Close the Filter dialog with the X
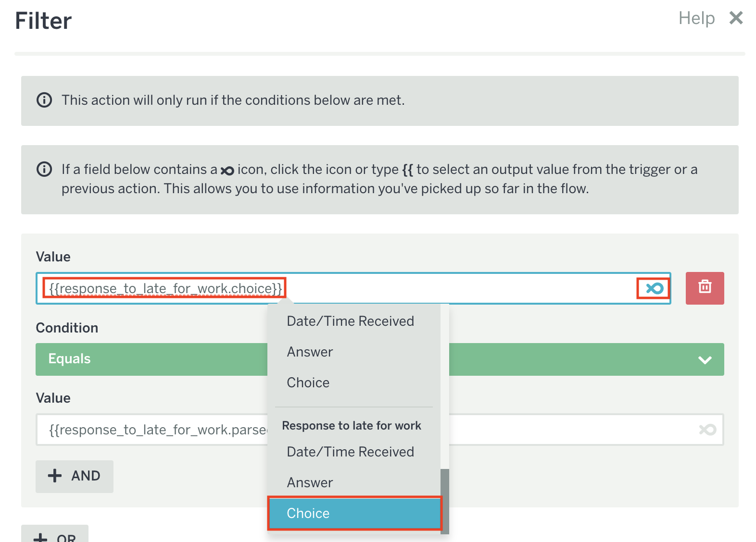The image size is (756, 542). (736, 18)
